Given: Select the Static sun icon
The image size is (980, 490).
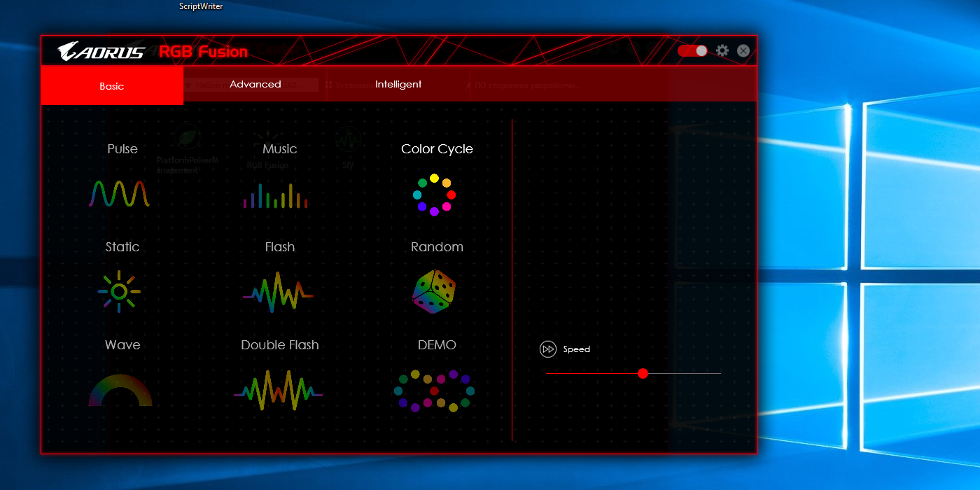Looking at the screenshot, I should [x=119, y=291].
